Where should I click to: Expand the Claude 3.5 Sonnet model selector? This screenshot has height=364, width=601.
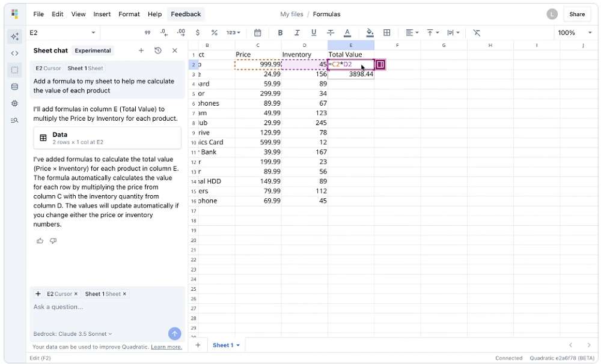tap(73, 334)
